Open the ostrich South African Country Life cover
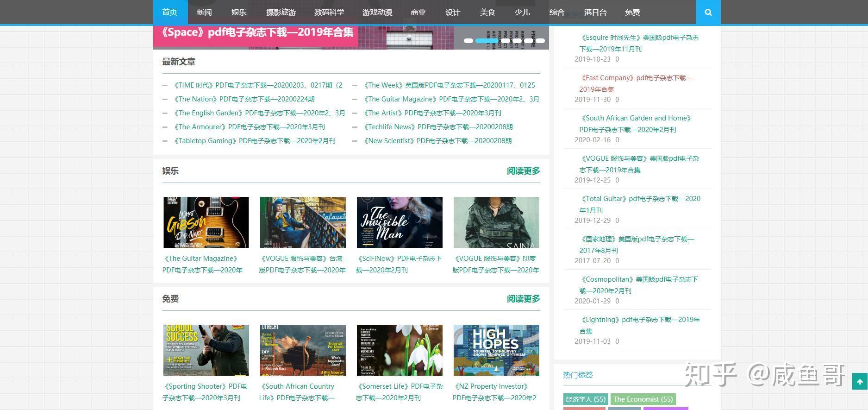The height and width of the screenshot is (410, 868). coord(303,350)
